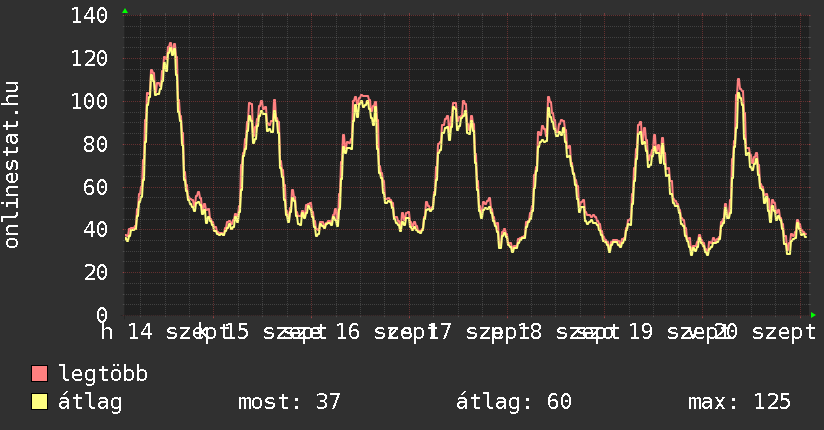Select the átlag legend label

coord(90,402)
